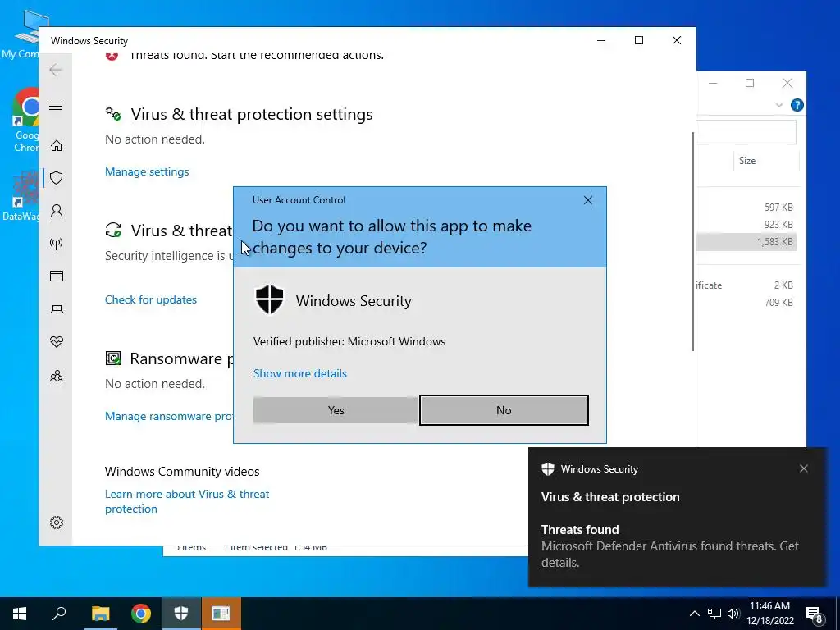Open Firewall & network protection antenna icon
The image size is (840, 630).
point(57,244)
